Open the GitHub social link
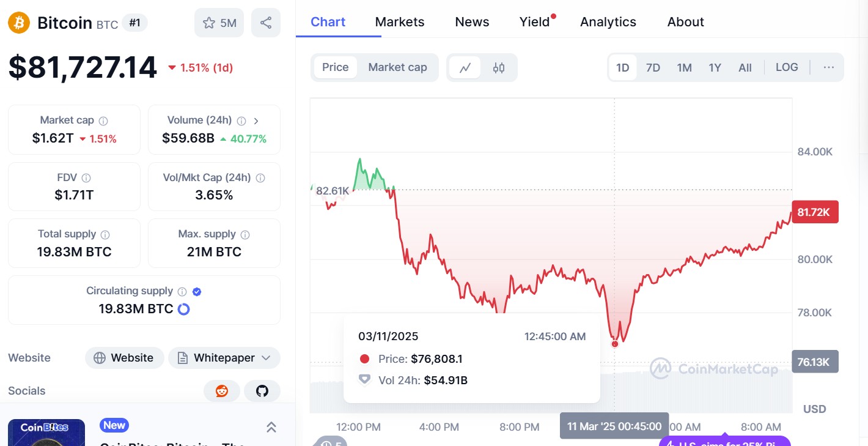The width and height of the screenshot is (868, 446). click(262, 391)
